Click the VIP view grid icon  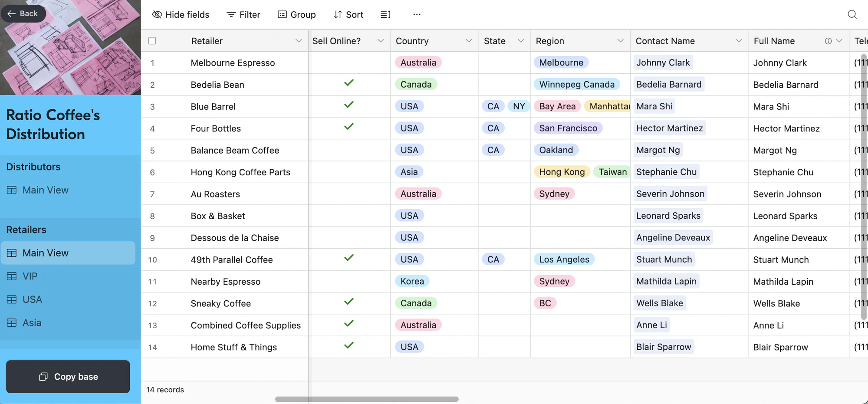click(x=12, y=276)
